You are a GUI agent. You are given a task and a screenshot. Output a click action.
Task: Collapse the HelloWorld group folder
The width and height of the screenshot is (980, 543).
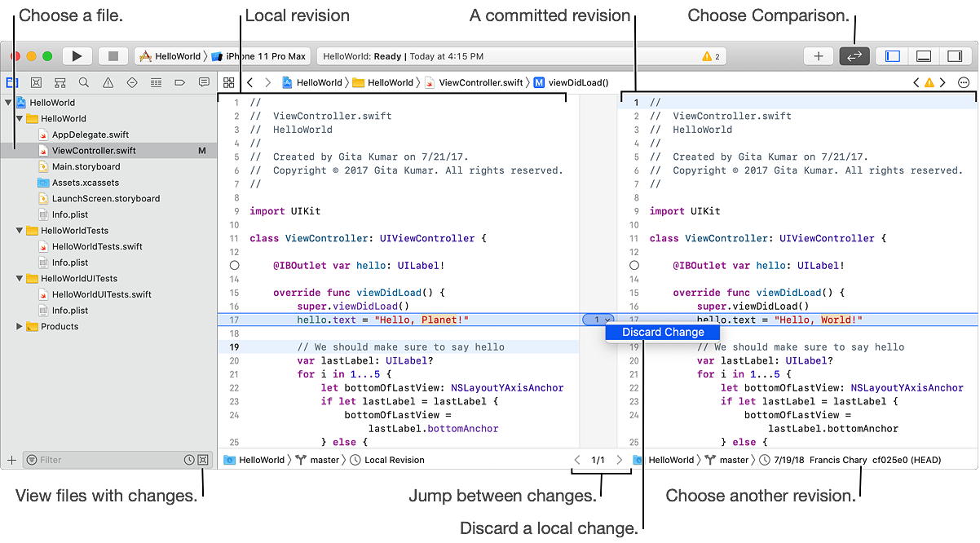tap(20, 119)
